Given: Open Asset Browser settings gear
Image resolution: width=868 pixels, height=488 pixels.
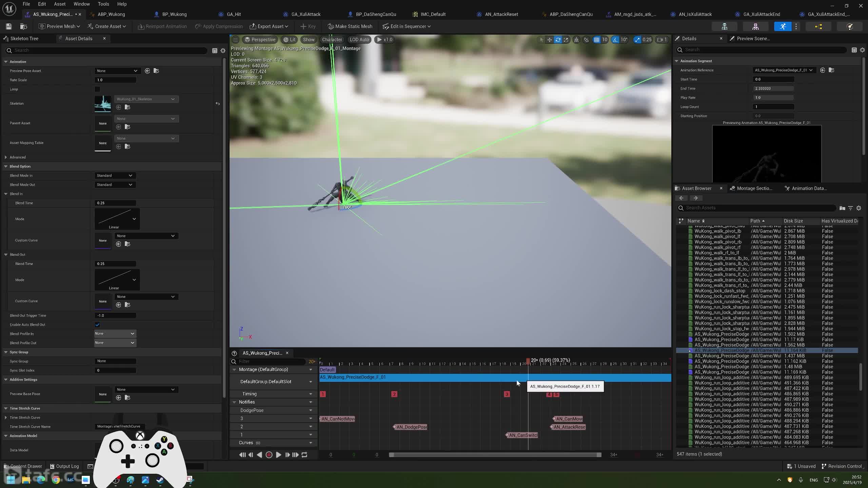Looking at the screenshot, I should pyautogui.click(x=859, y=208).
